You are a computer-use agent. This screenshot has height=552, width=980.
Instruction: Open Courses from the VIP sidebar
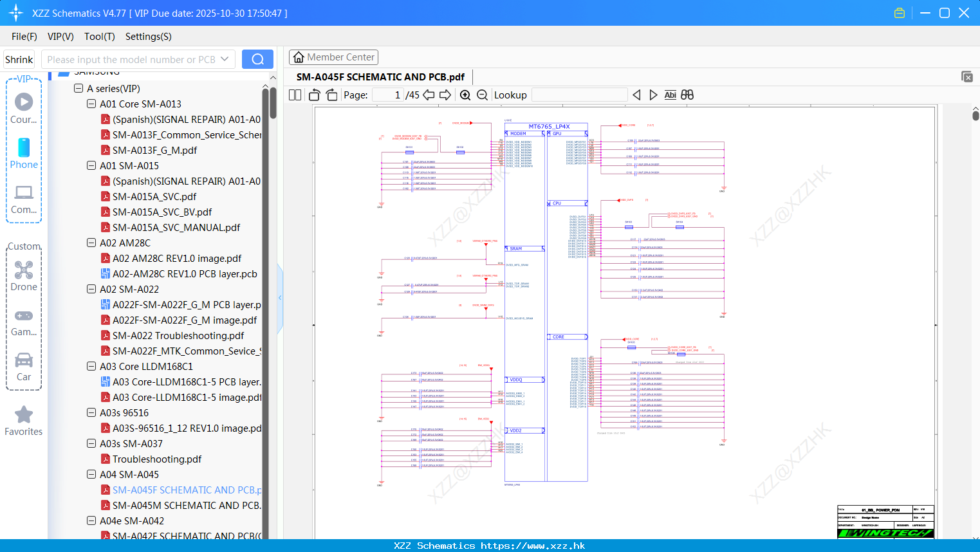[x=24, y=109]
